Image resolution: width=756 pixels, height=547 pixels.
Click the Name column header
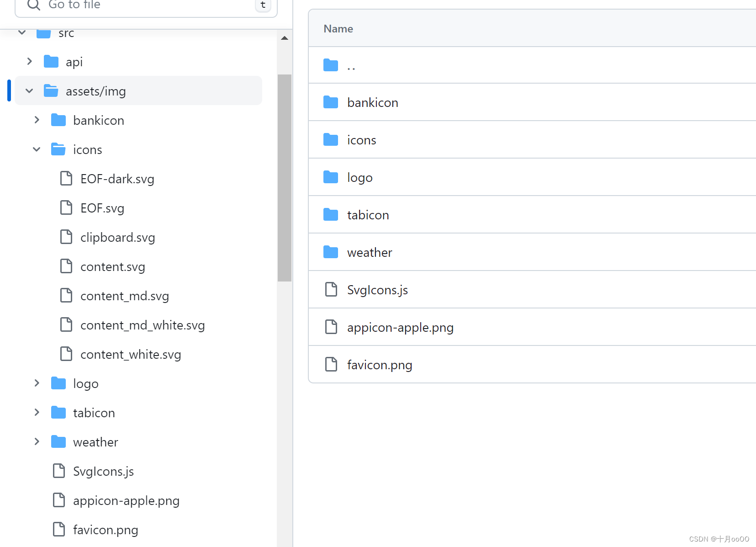[338, 28]
